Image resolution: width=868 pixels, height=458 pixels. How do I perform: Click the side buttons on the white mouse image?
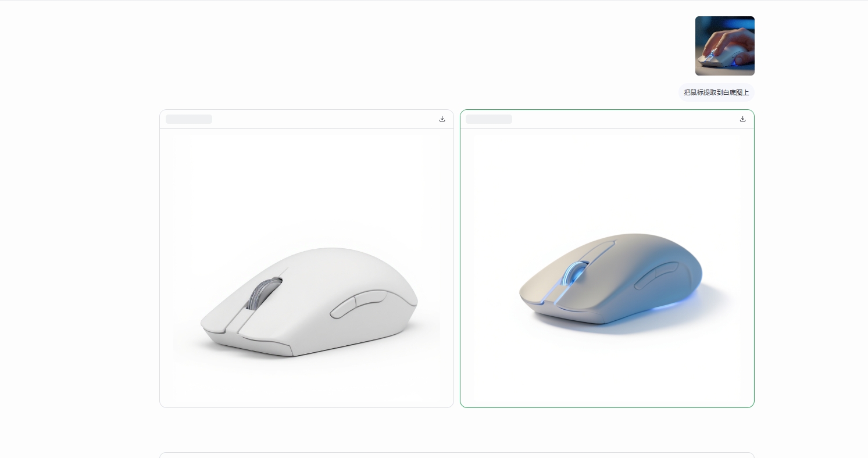pyautogui.click(x=359, y=303)
